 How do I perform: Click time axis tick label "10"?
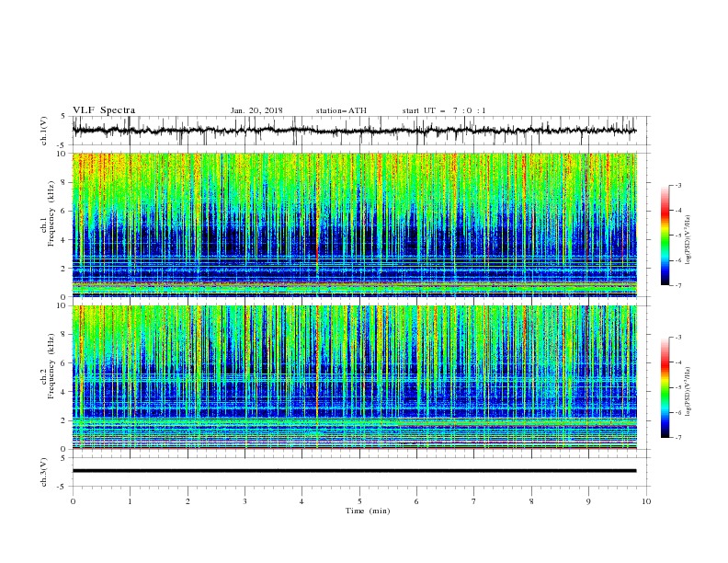click(x=646, y=501)
